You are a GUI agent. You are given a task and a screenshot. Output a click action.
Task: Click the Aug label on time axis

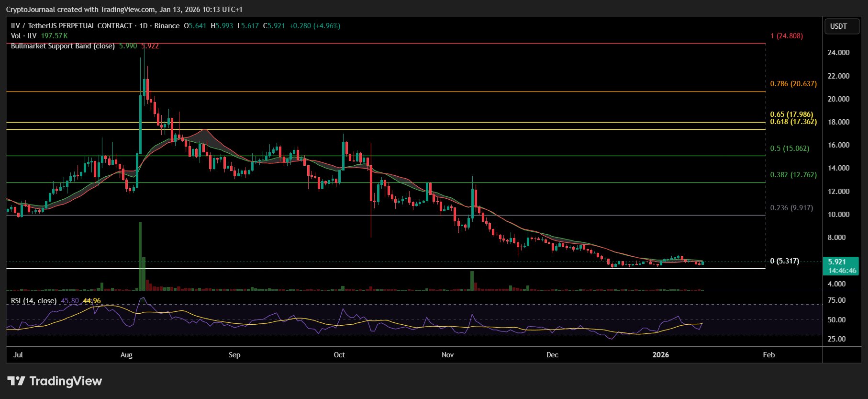pyautogui.click(x=126, y=355)
